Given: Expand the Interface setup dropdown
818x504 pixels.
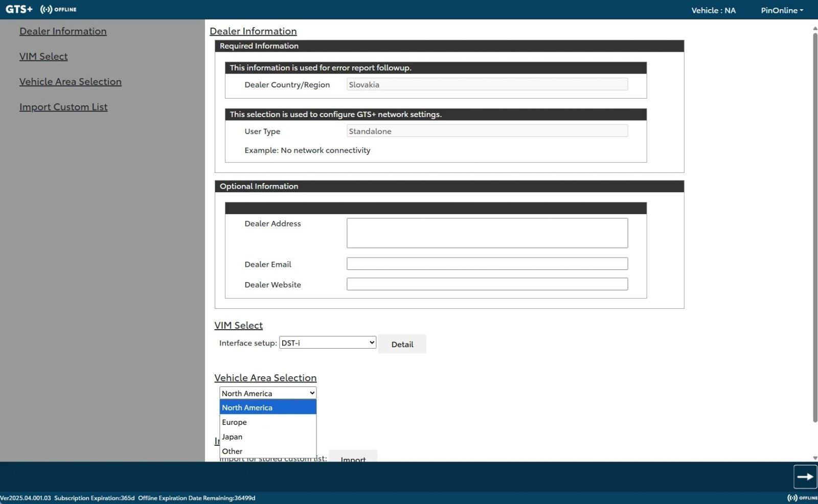Looking at the screenshot, I should 327,343.
